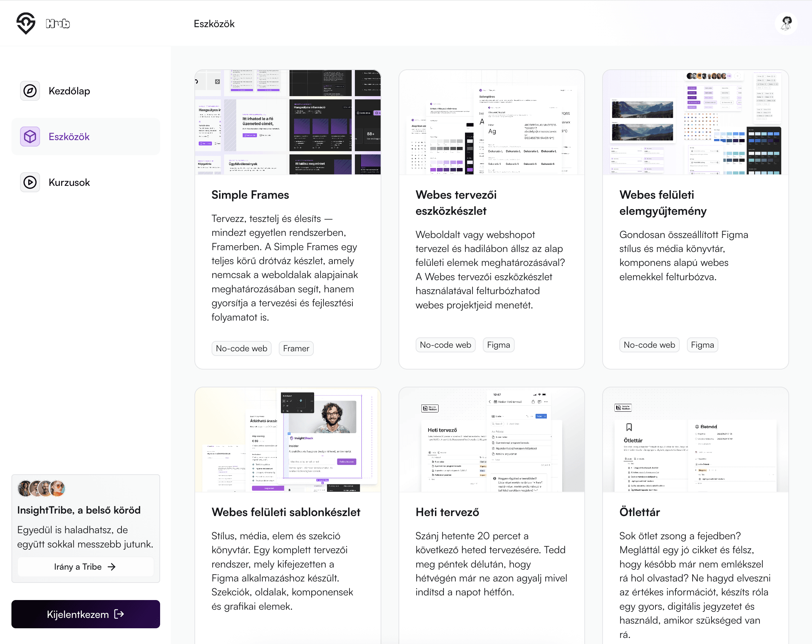The width and height of the screenshot is (812, 644).
Task: Click the arrow icon in Irány a Tribe
Action: (x=112, y=567)
